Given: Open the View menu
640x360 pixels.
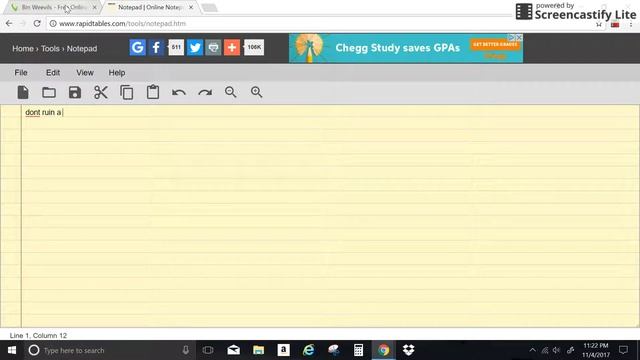Looking at the screenshot, I should click(x=85, y=73).
